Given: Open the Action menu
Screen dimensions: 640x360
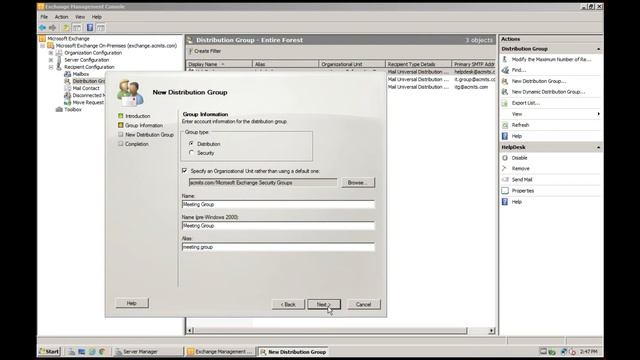Looking at the screenshot, I should [x=61, y=17].
